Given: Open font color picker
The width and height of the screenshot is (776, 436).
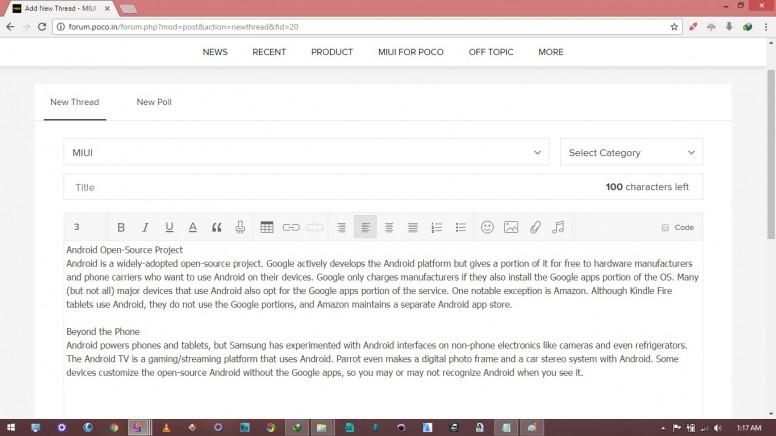Looking at the screenshot, I should click(193, 227).
